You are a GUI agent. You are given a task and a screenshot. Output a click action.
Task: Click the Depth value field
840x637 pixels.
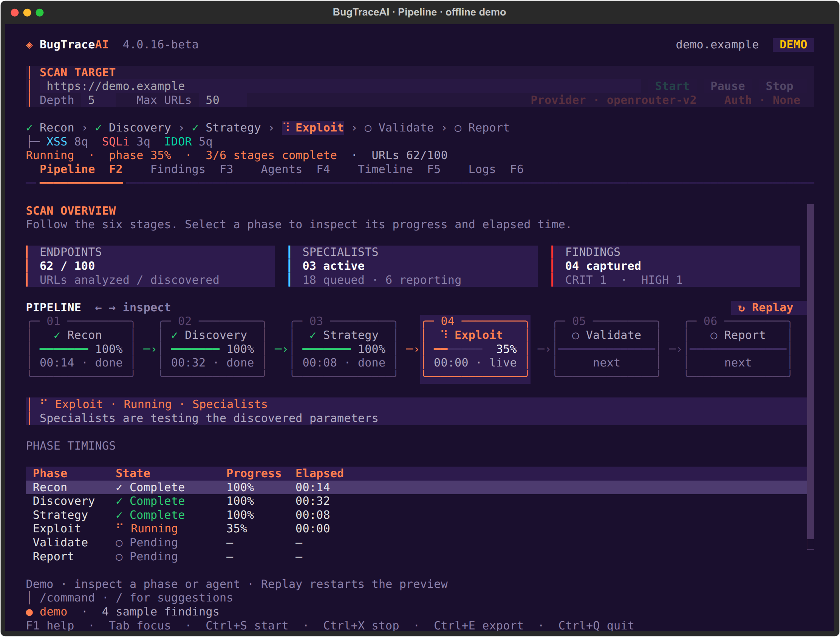[x=98, y=100]
